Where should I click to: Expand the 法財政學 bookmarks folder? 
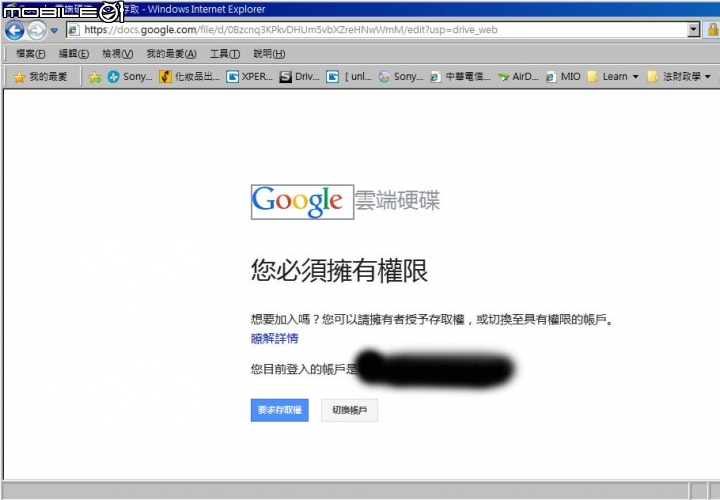coord(679,77)
